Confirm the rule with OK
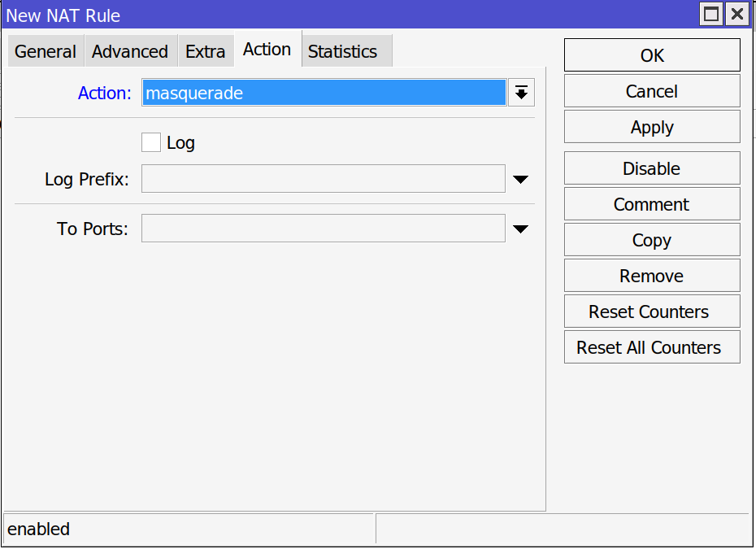 [652, 55]
